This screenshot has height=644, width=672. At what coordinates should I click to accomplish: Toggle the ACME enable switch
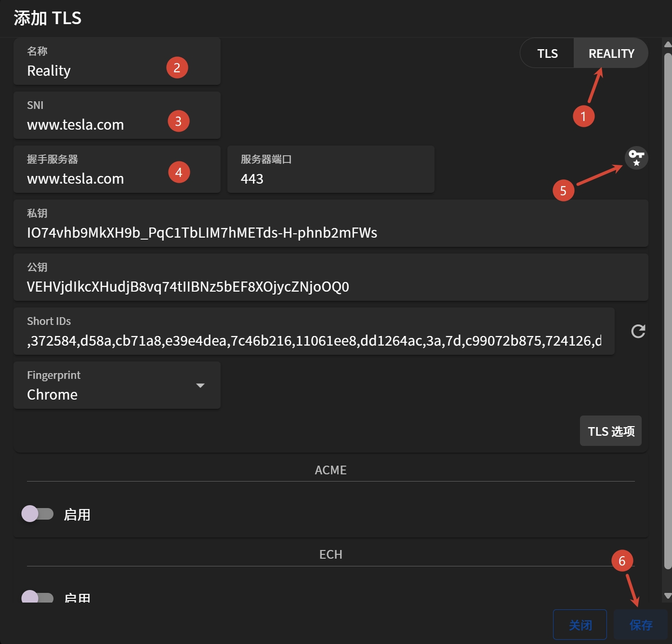pos(38,514)
